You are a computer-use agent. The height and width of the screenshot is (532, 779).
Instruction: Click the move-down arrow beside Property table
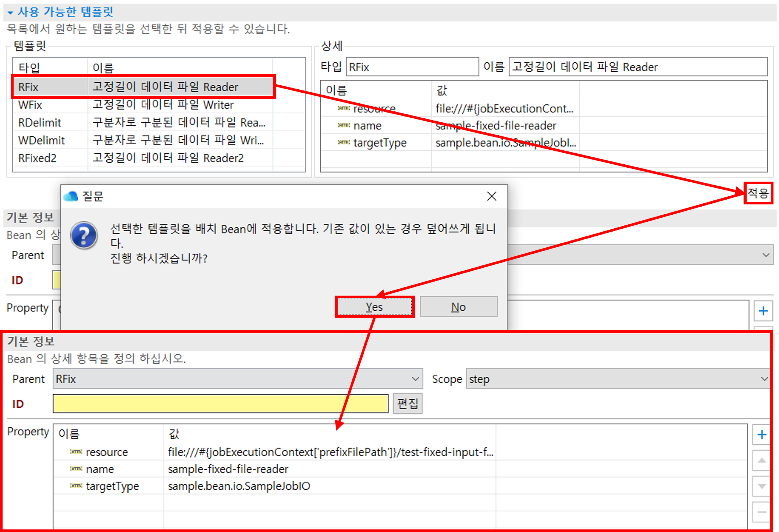point(762,486)
